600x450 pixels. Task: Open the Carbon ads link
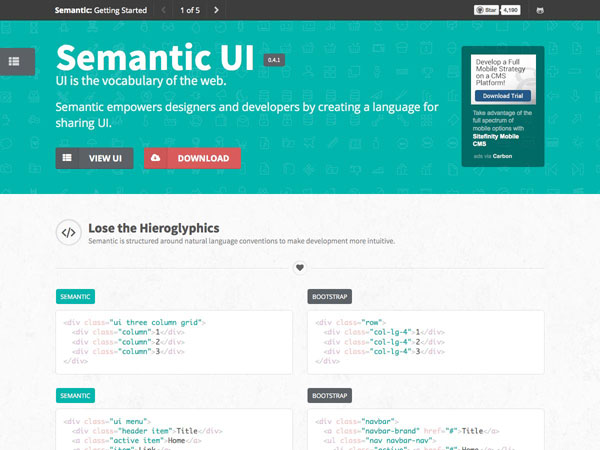pyautogui.click(x=502, y=156)
